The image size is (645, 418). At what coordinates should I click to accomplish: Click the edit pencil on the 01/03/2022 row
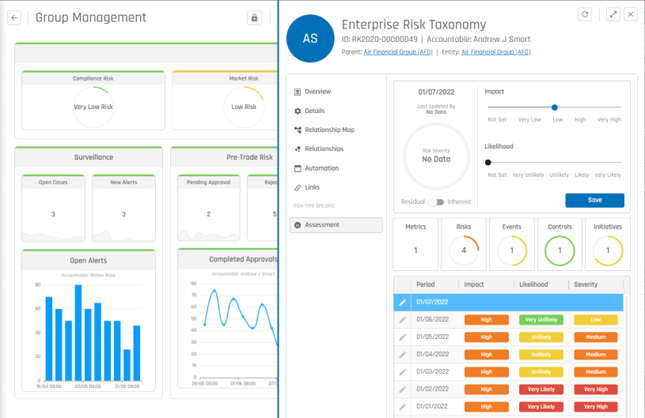402,372
